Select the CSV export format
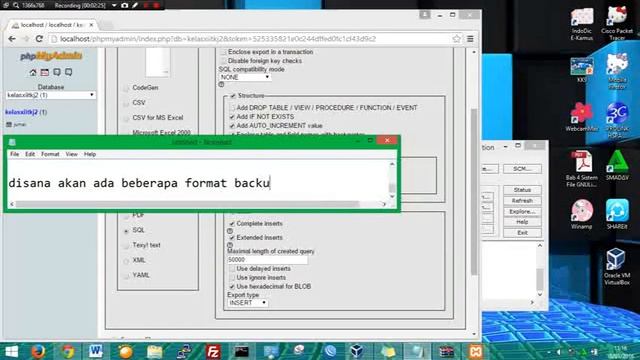This screenshot has width=640, height=360. pyautogui.click(x=126, y=103)
